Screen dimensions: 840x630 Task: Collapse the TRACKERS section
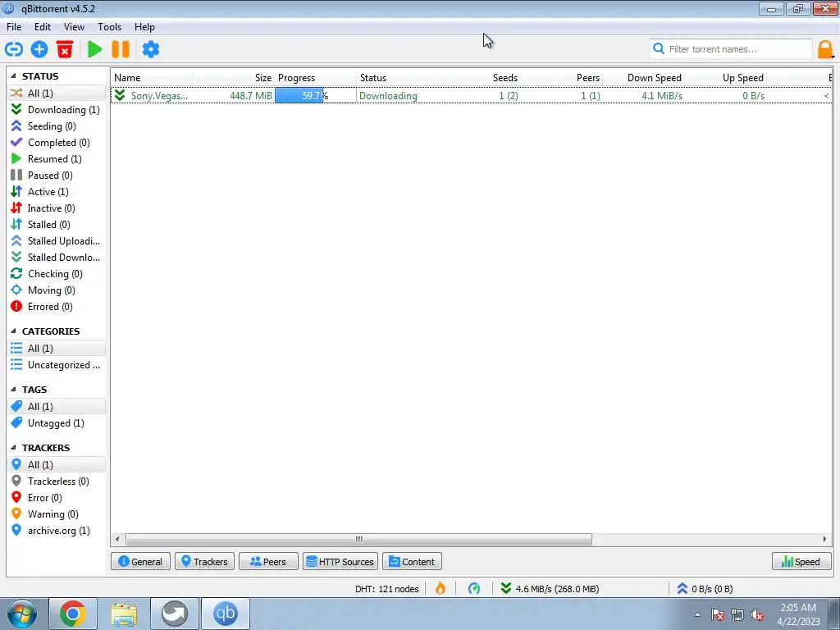(x=13, y=448)
